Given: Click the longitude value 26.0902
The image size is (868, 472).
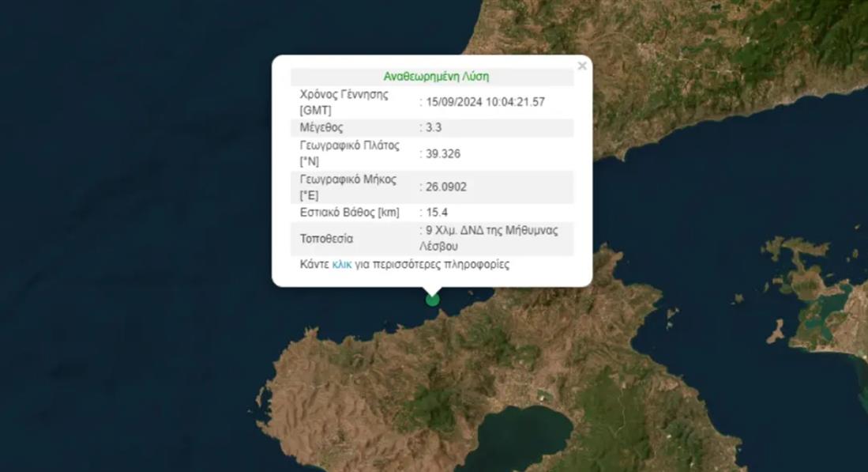Looking at the screenshot, I should click(x=445, y=187).
